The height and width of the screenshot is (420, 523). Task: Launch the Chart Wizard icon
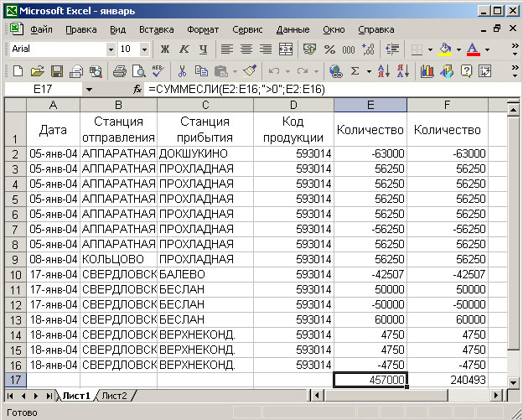[427, 70]
